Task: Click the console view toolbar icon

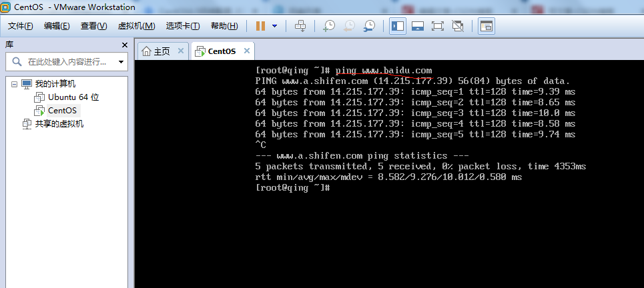Action: point(487,26)
